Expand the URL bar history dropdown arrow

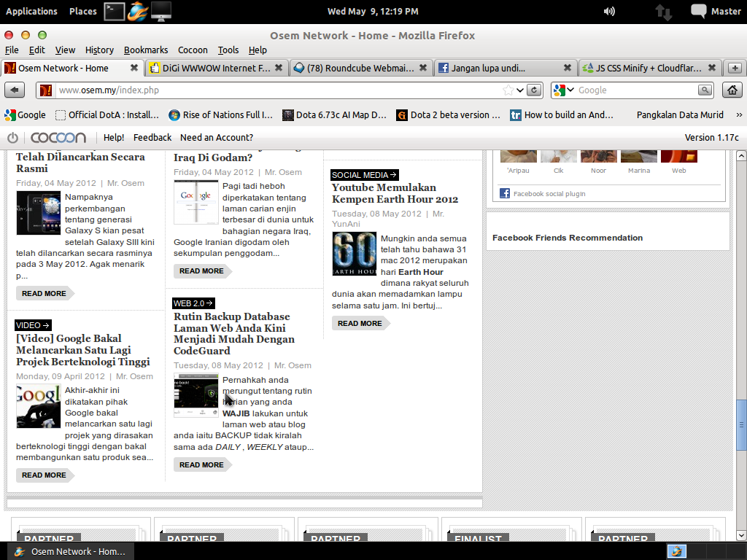pyautogui.click(x=520, y=90)
